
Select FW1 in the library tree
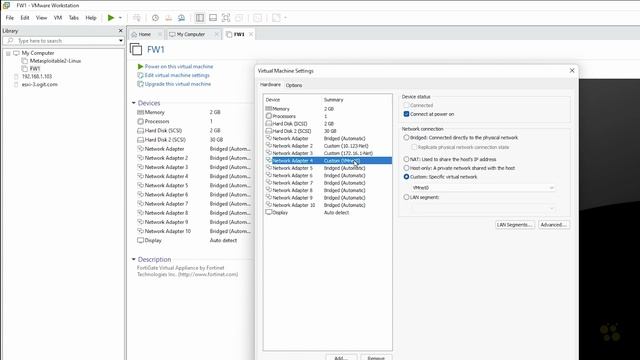[35, 69]
